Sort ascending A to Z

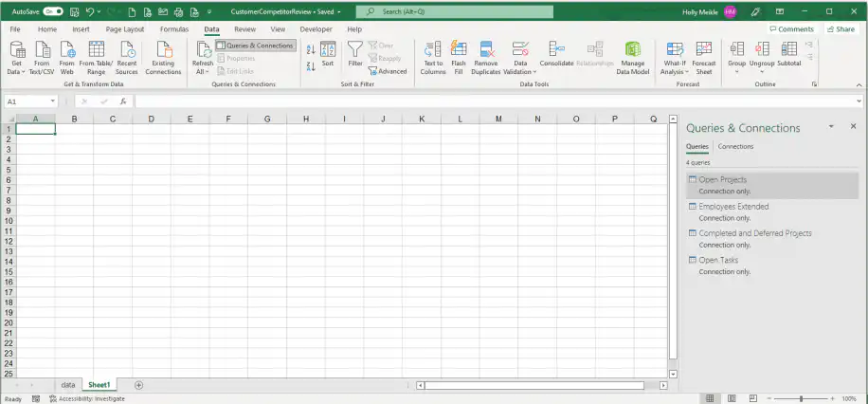click(311, 49)
